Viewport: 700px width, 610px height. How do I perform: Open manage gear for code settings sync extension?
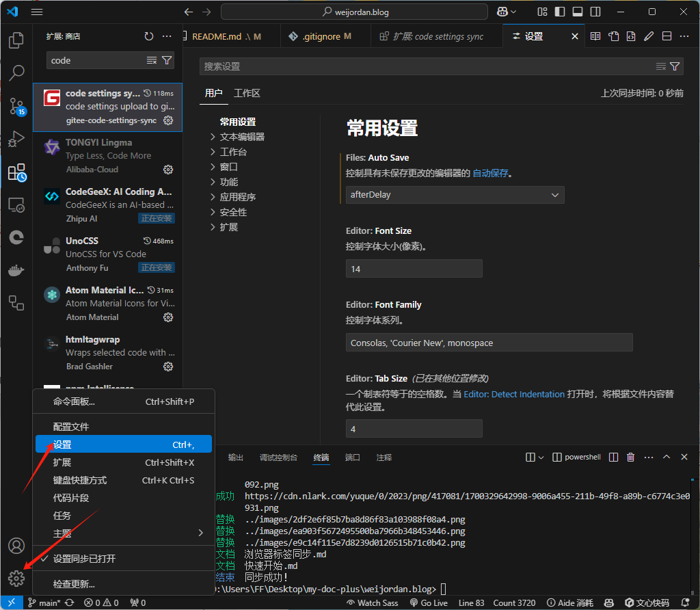168,120
